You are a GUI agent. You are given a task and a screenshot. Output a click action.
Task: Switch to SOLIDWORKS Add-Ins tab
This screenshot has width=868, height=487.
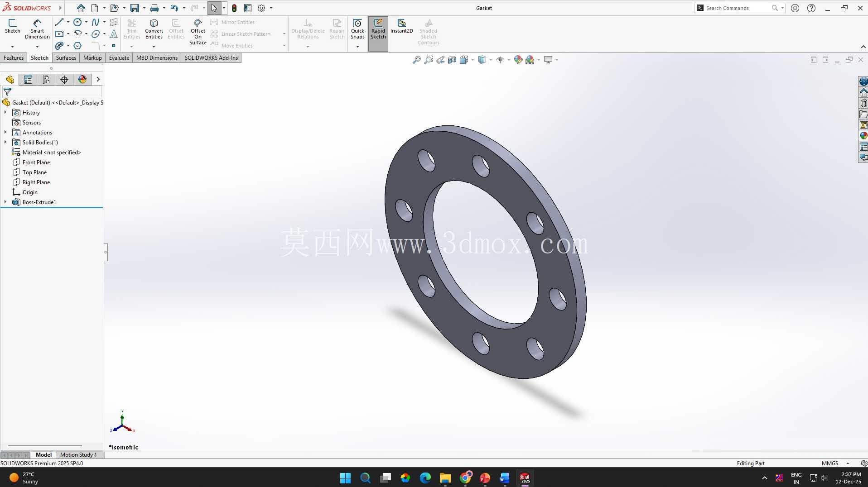point(211,58)
